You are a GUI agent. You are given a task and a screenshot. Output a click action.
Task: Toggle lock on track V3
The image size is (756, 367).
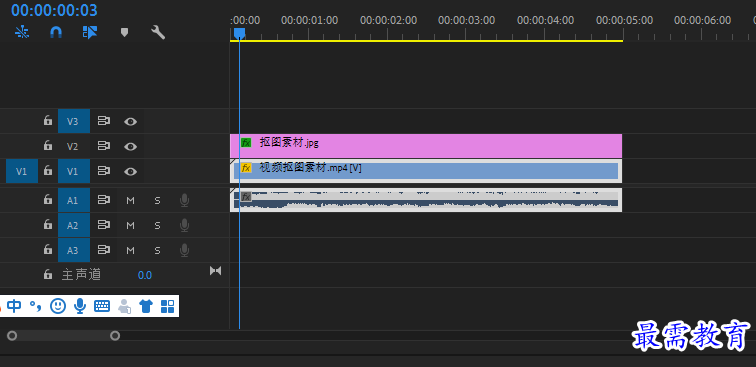coord(48,121)
